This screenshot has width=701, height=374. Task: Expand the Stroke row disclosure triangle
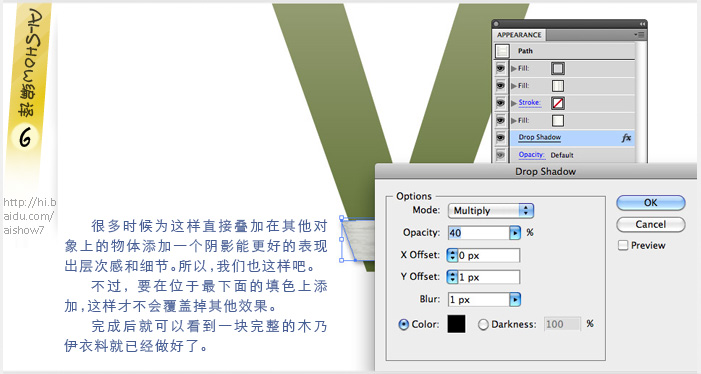coord(514,103)
